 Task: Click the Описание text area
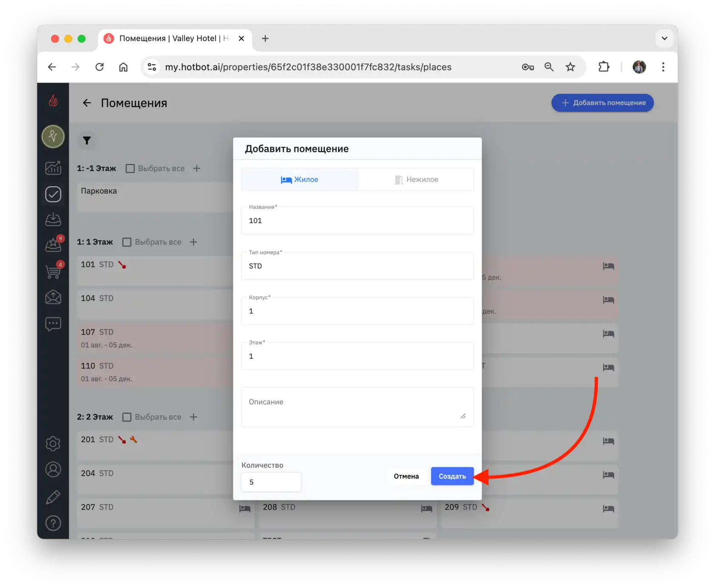[357, 407]
